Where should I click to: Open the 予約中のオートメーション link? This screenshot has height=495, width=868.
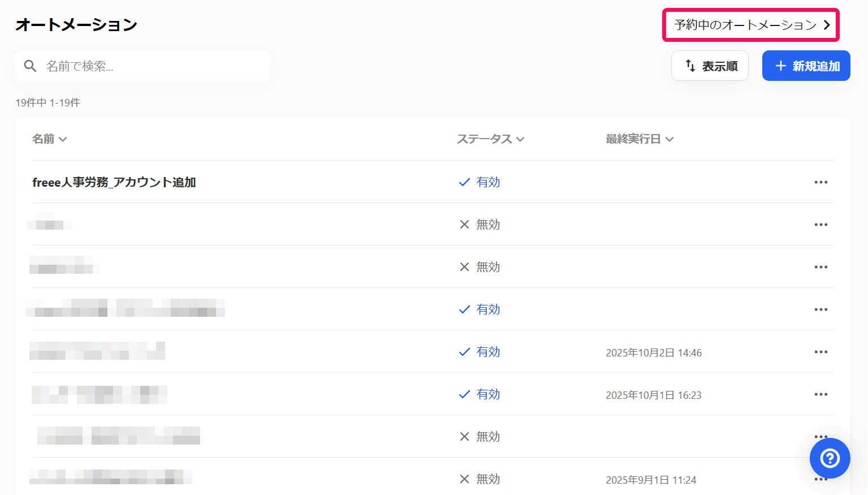[752, 25]
